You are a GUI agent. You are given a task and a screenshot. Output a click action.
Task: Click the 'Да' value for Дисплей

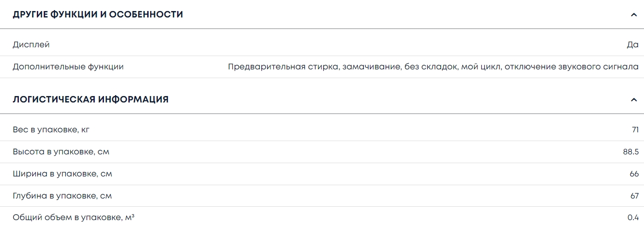pos(632,45)
